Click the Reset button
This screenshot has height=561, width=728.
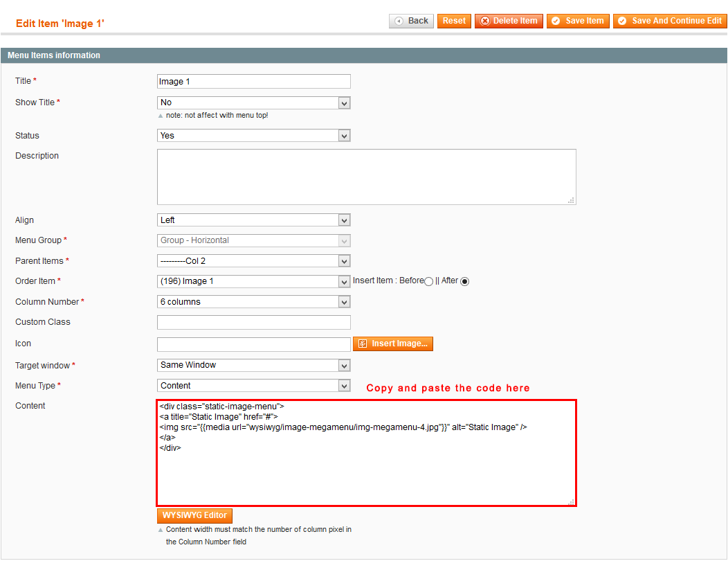(453, 21)
